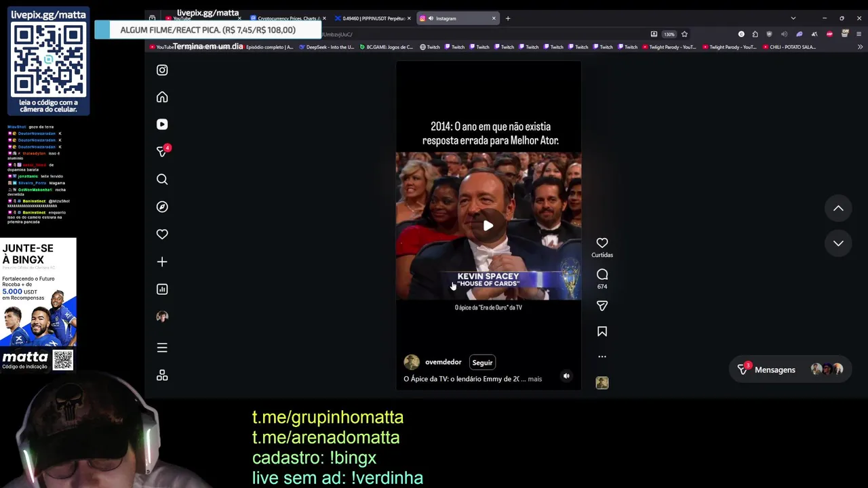Open the browser extensions puzzle icon
868x488 pixels.
click(x=755, y=34)
